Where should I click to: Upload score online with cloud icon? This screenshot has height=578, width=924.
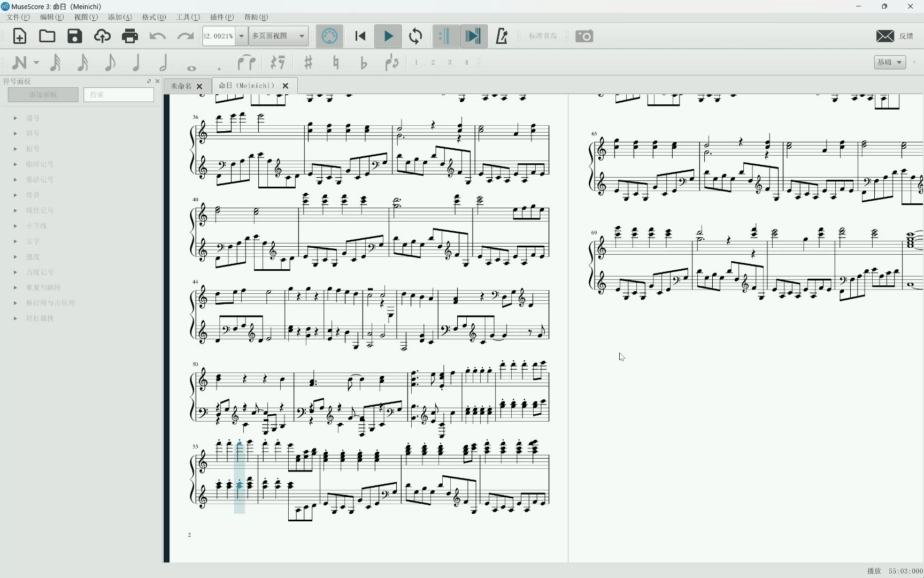102,36
